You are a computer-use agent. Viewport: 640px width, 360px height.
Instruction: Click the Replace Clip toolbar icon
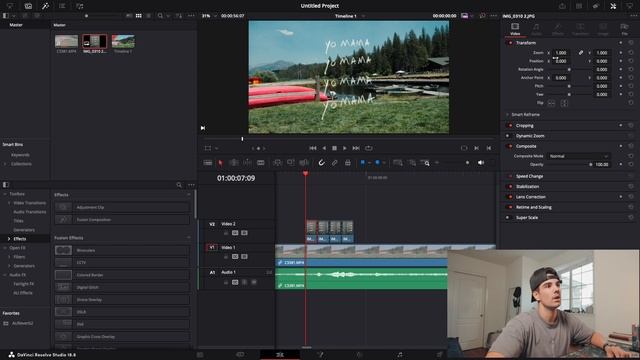point(304,163)
